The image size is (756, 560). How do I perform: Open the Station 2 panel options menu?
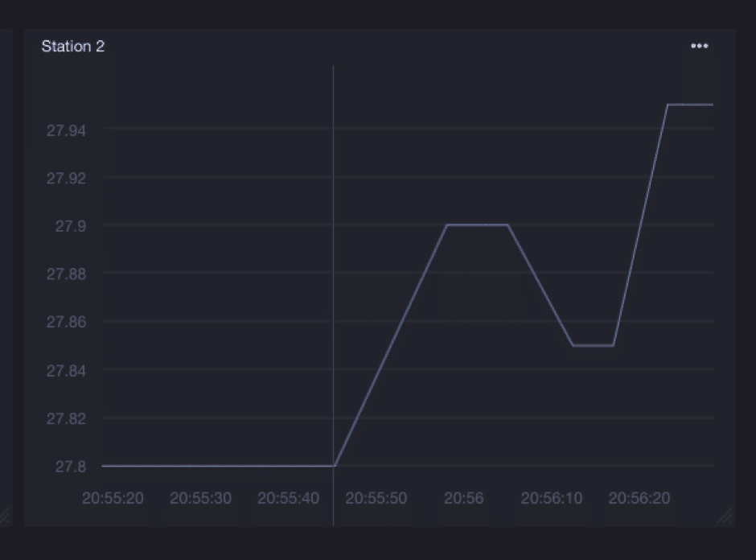click(699, 46)
